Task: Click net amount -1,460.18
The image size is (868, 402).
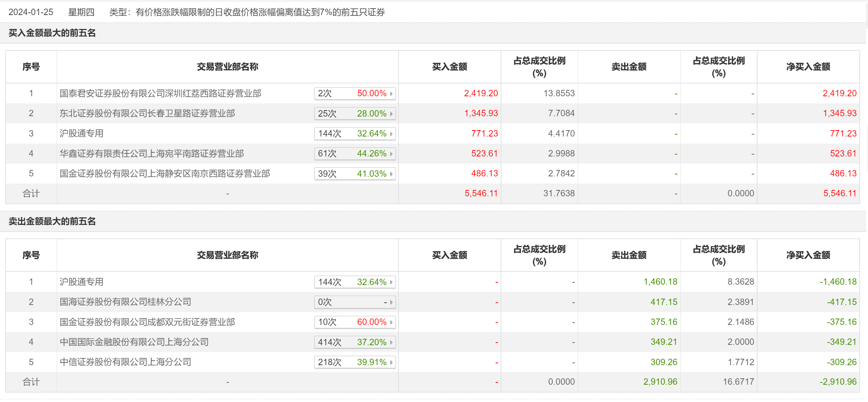Action: 838,282
